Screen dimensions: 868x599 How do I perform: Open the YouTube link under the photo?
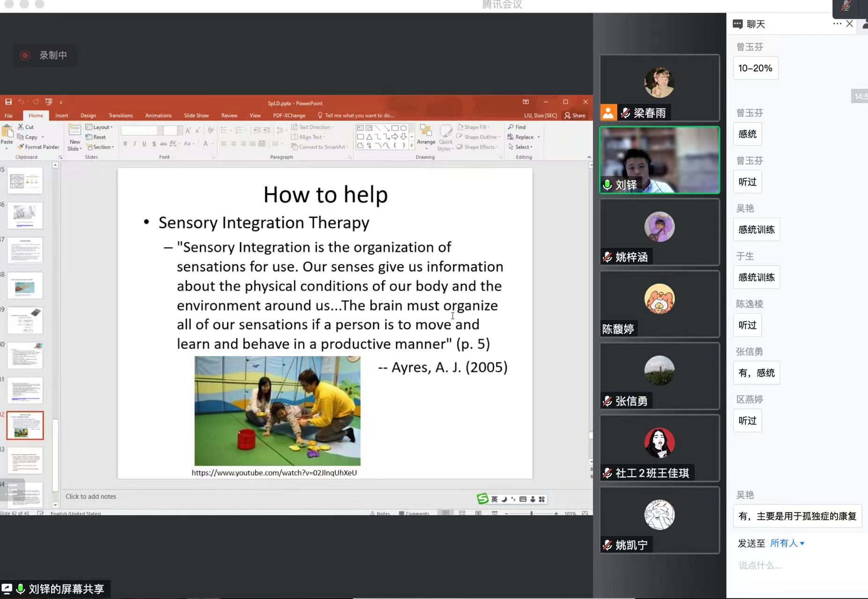[274, 473]
